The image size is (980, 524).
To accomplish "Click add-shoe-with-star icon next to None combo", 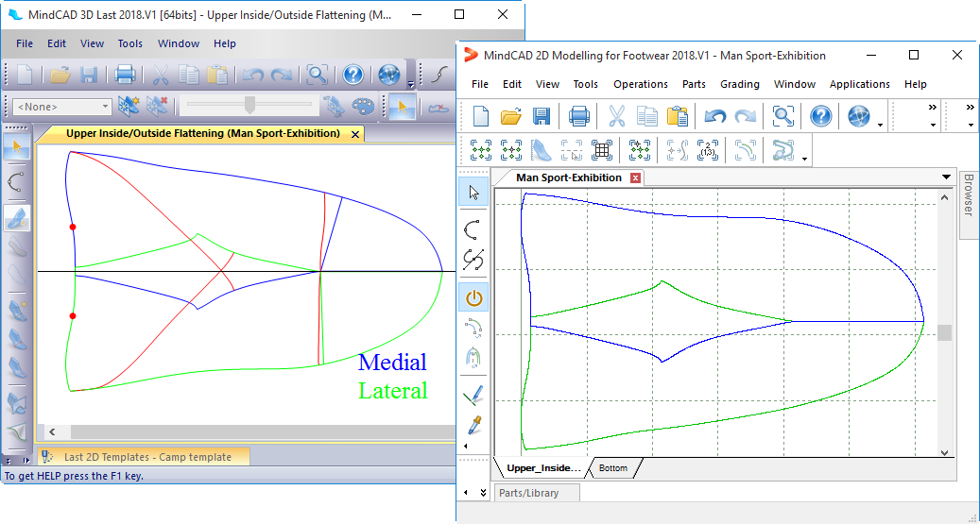I will [129, 107].
